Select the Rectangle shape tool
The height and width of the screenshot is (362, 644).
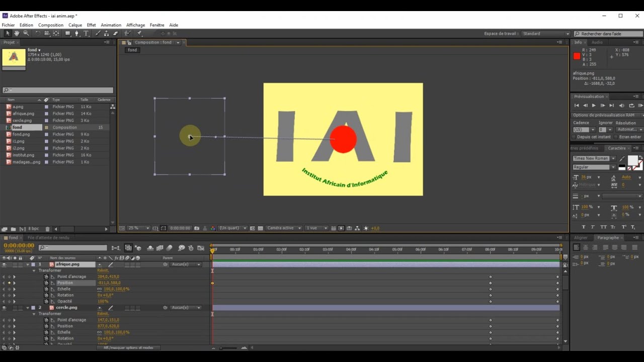[67, 33]
